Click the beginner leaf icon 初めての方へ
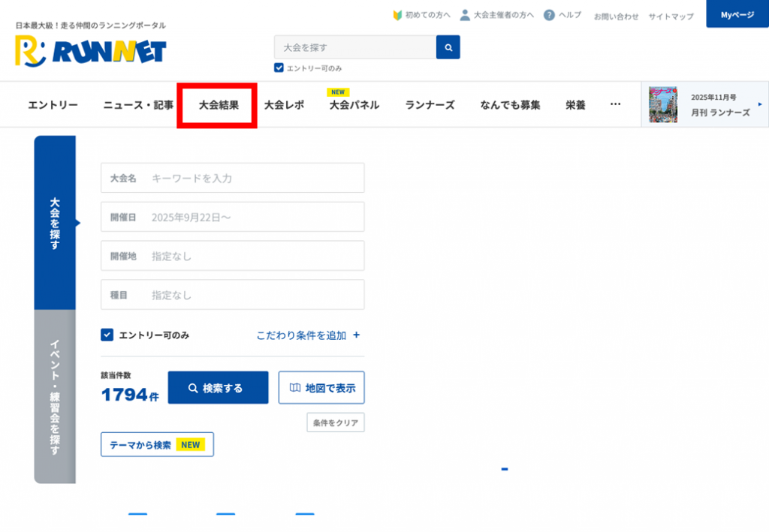This screenshot has height=532, width=769. (x=398, y=15)
